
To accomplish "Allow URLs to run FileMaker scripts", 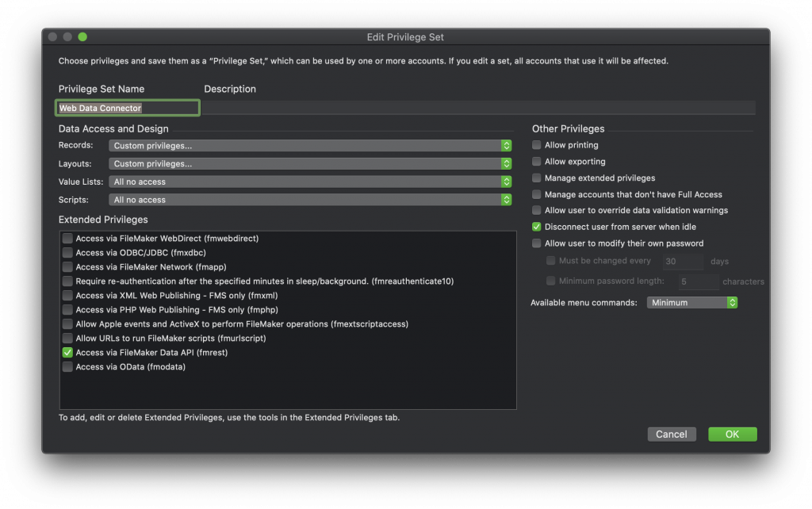I will pyautogui.click(x=67, y=338).
